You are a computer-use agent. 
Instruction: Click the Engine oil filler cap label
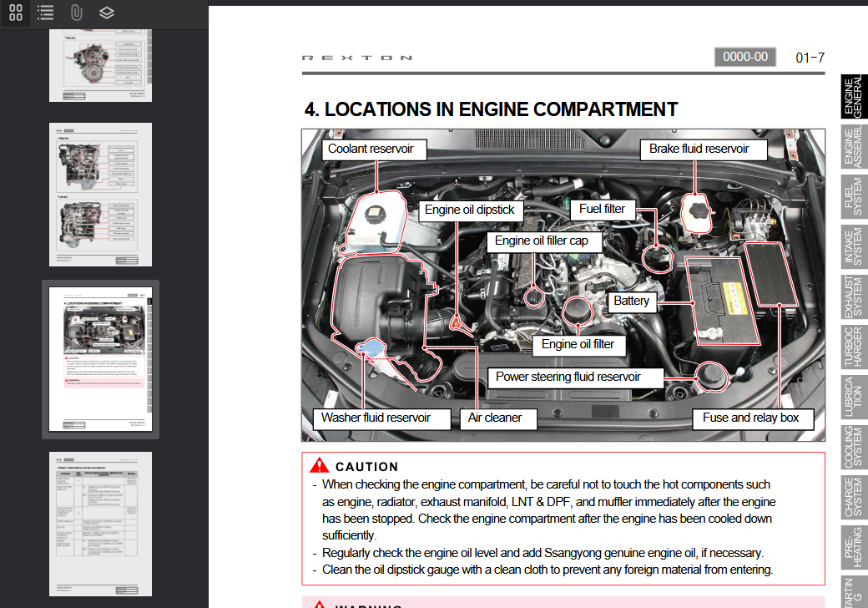pos(544,241)
